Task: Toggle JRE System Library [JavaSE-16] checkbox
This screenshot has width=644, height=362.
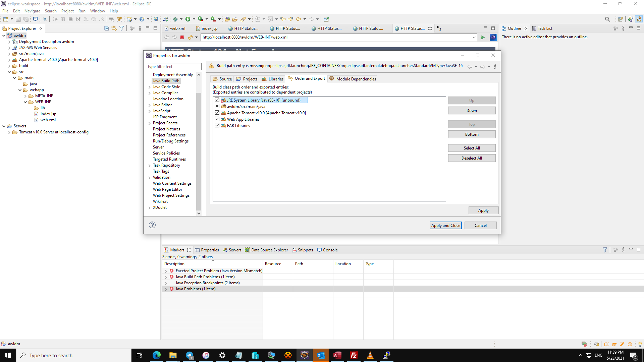Action: (217, 100)
